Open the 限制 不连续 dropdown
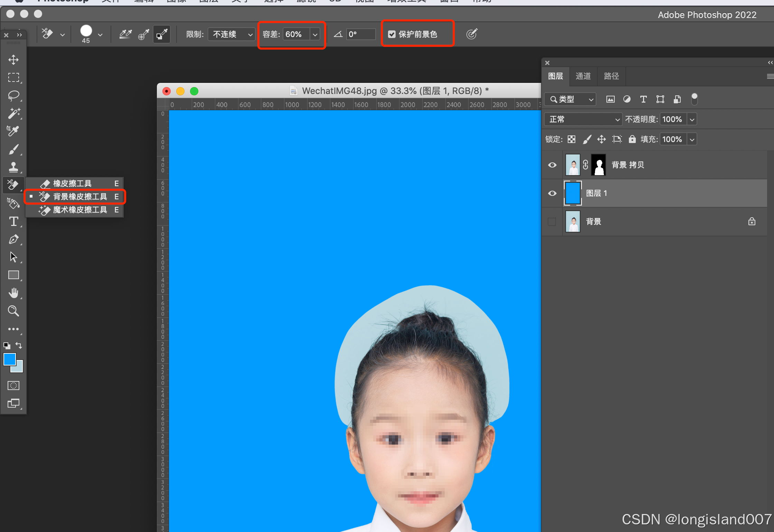774x532 pixels. [x=232, y=34]
